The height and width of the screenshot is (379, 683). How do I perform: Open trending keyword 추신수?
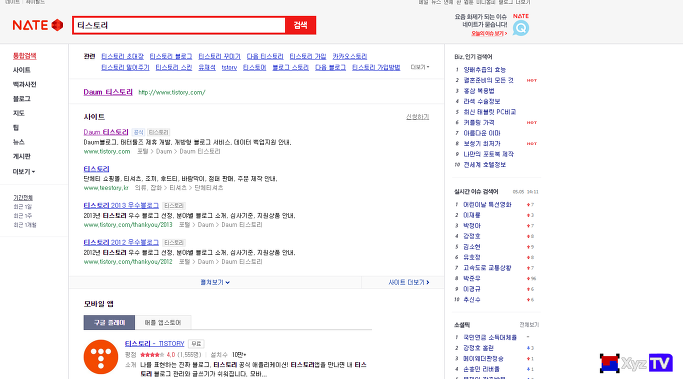472,300
